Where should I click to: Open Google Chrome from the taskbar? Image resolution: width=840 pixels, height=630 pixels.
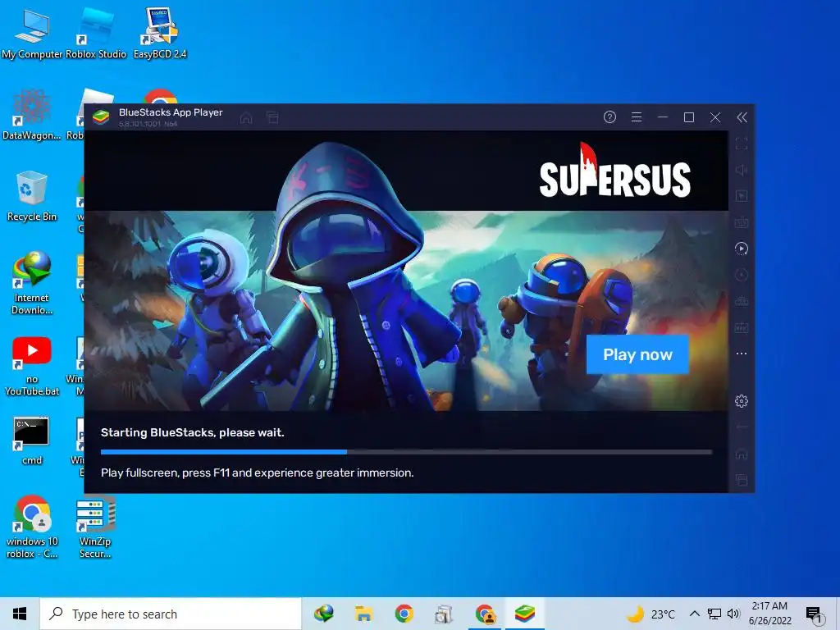(404, 614)
